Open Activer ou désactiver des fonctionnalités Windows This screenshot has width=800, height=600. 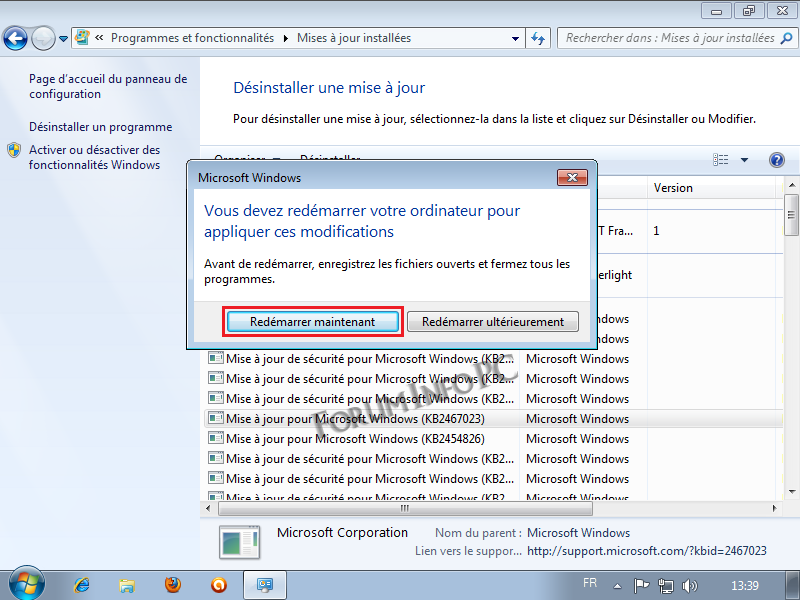click(94, 157)
